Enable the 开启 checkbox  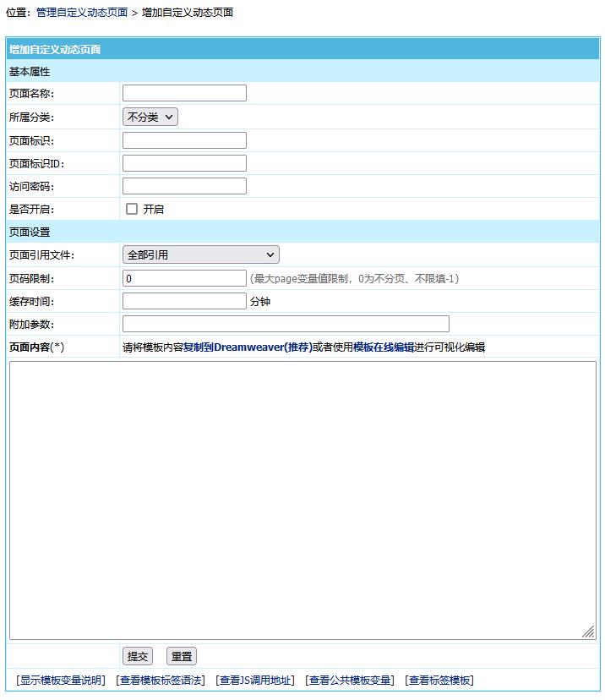click(x=132, y=209)
